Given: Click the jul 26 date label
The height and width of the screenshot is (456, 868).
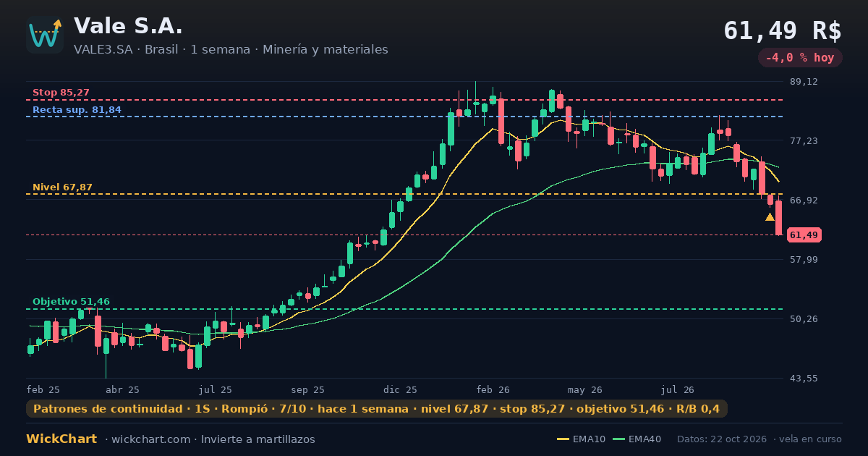Looking at the screenshot, I should 678,389.
